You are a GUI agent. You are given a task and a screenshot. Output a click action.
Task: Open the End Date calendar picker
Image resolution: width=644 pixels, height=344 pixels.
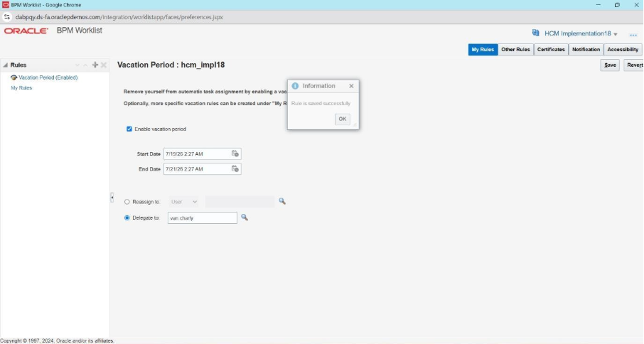pyautogui.click(x=235, y=168)
